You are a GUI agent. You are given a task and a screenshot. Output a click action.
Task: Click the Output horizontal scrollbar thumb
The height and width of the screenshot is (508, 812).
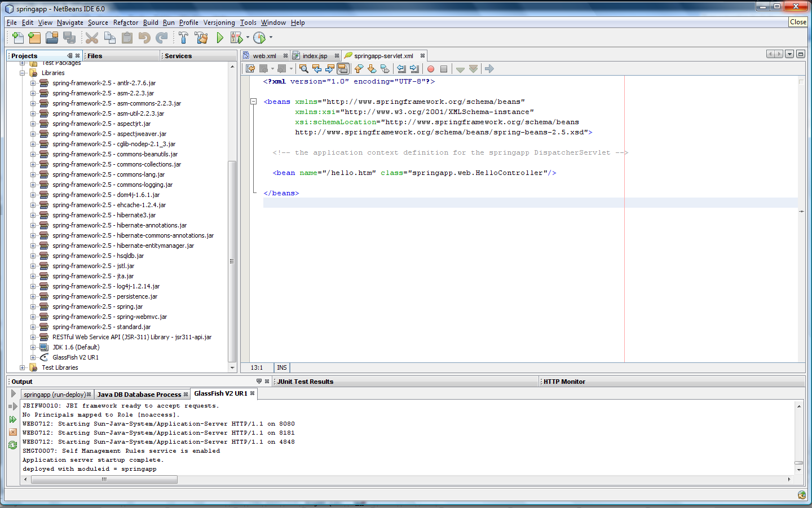coord(104,479)
